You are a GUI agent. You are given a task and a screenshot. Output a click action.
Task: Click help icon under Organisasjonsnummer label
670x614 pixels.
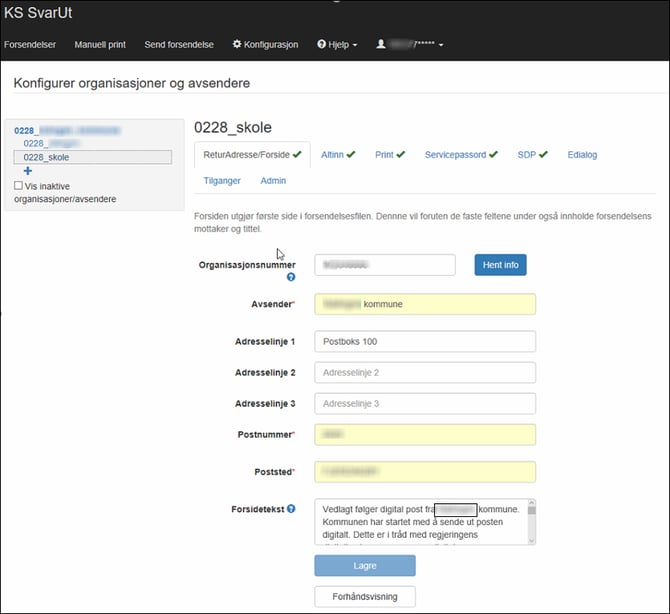point(291,277)
